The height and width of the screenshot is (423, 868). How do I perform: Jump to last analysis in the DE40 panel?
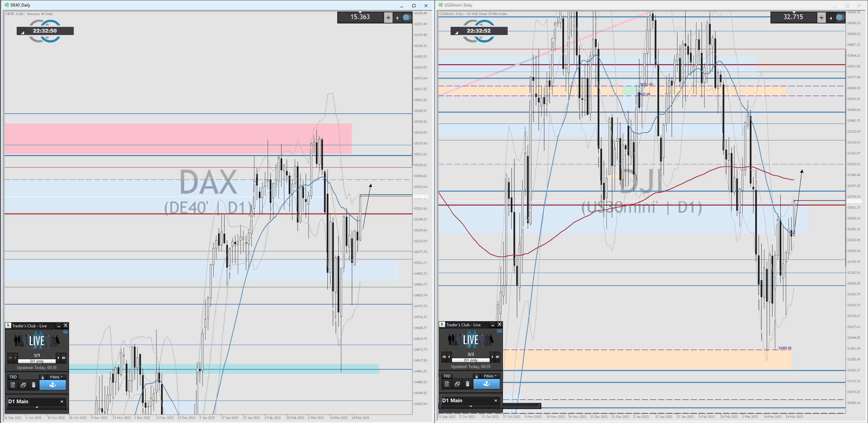pos(64,358)
